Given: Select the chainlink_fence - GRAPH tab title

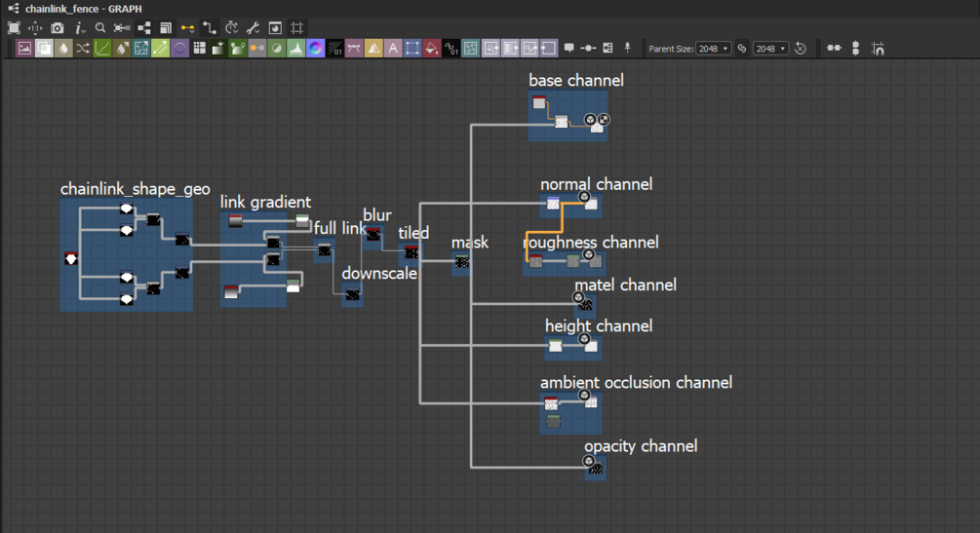Looking at the screenshot, I should coord(83,9).
